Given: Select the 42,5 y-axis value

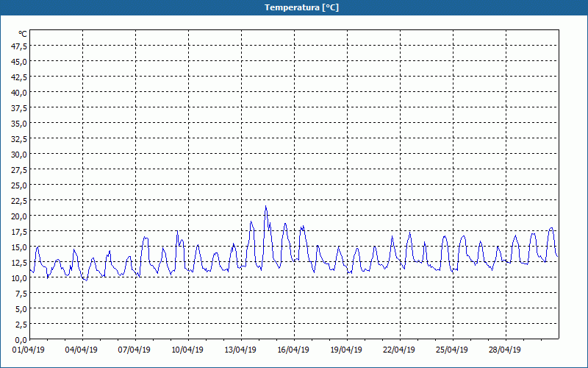Looking at the screenshot, I should [x=20, y=77].
